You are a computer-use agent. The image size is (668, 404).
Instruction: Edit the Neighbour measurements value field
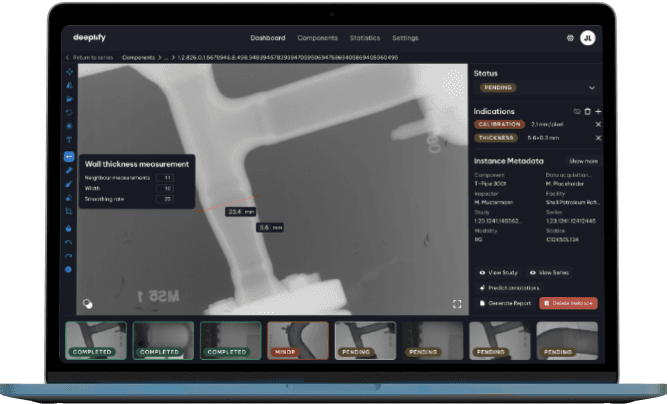coord(165,178)
